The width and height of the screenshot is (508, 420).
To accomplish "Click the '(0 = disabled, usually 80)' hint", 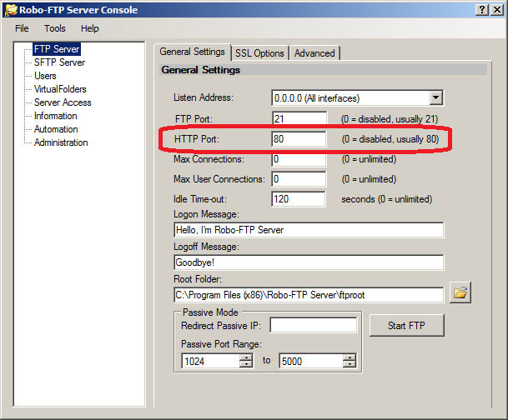I will (390, 139).
